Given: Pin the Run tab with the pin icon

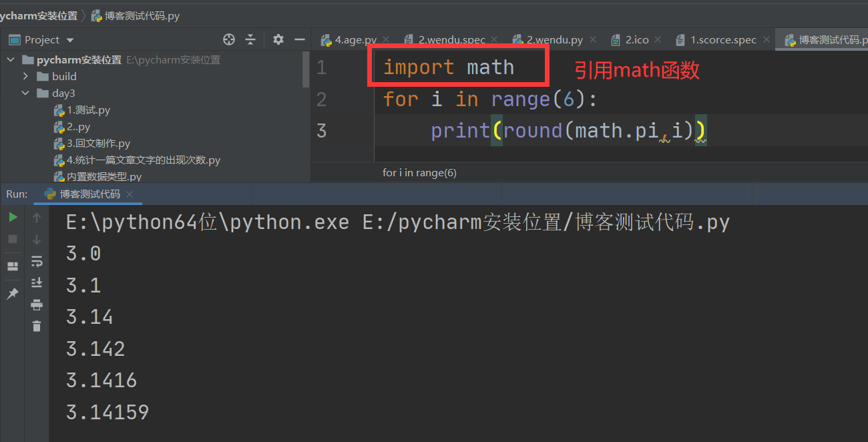Looking at the screenshot, I should pyautogui.click(x=13, y=294).
